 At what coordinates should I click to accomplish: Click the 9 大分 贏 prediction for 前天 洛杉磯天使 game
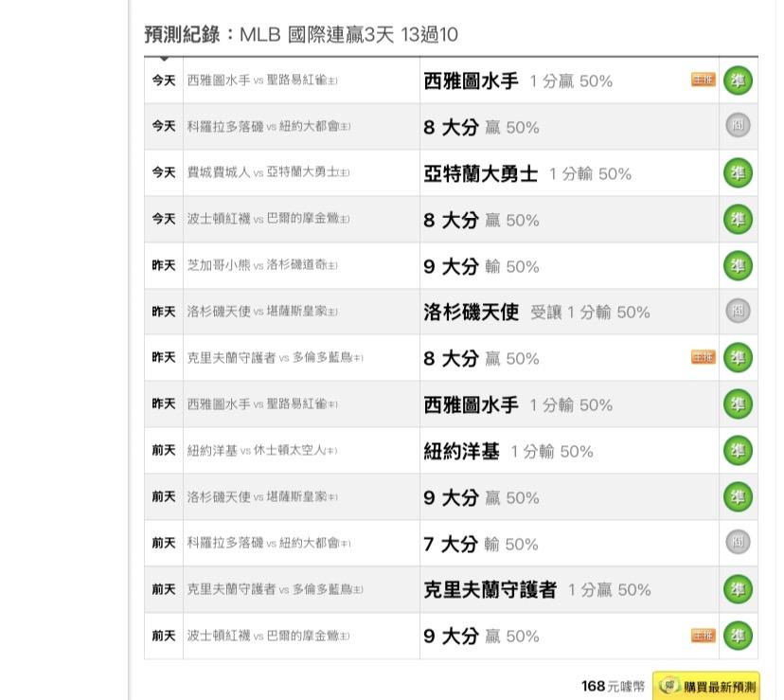point(481,498)
